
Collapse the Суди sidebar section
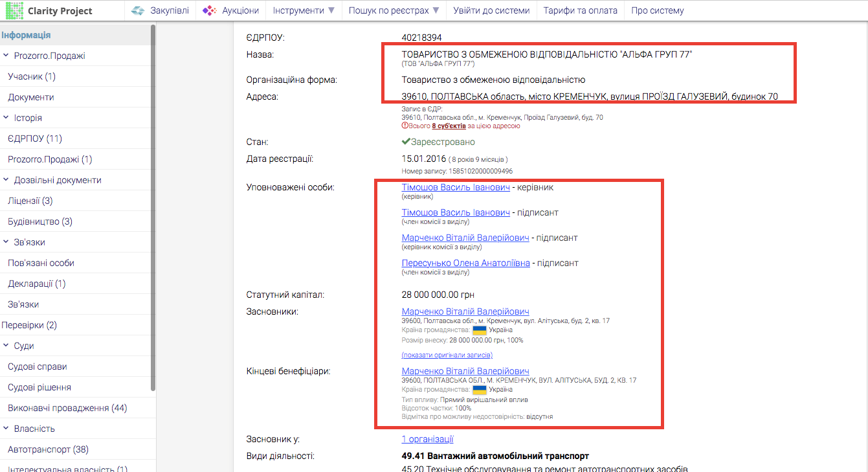(6, 346)
